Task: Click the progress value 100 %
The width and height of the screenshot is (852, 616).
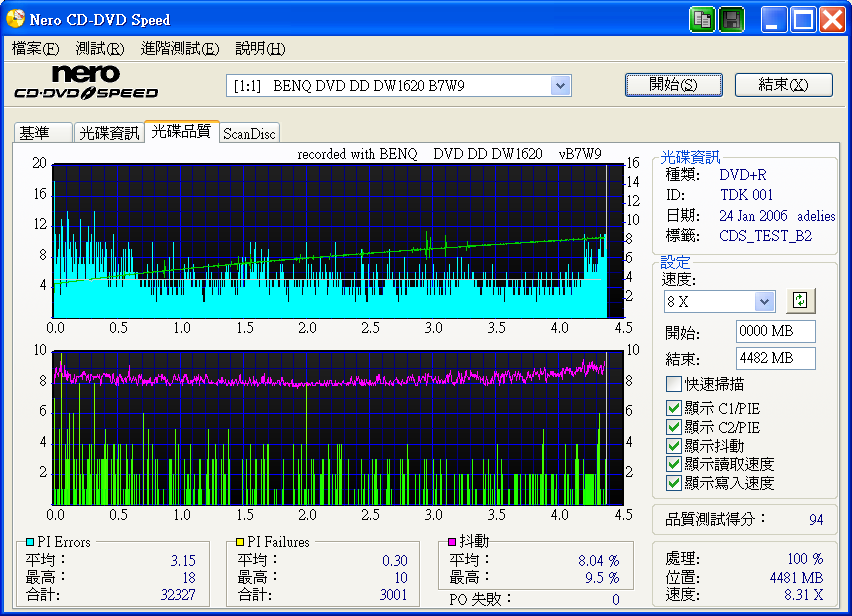Action: tap(805, 558)
